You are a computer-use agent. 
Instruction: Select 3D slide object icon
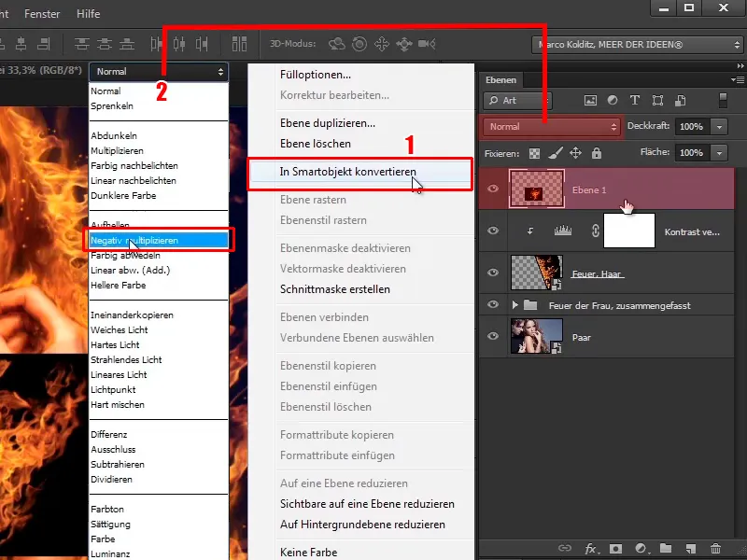[x=404, y=44]
